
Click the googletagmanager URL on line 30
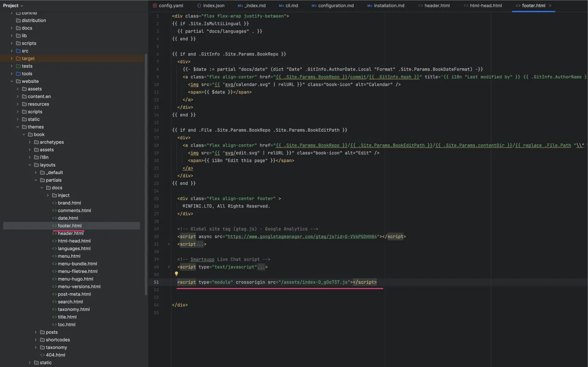(x=302, y=237)
